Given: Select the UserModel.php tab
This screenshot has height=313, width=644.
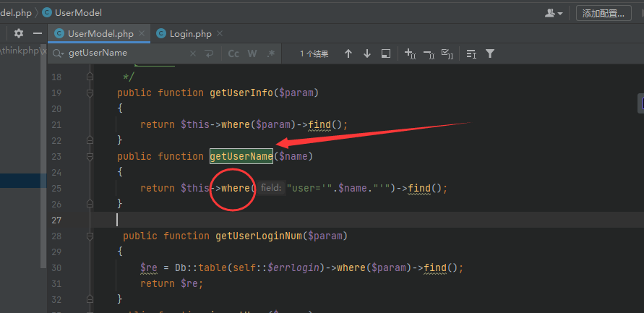Looking at the screenshot, I should (99, 34).
